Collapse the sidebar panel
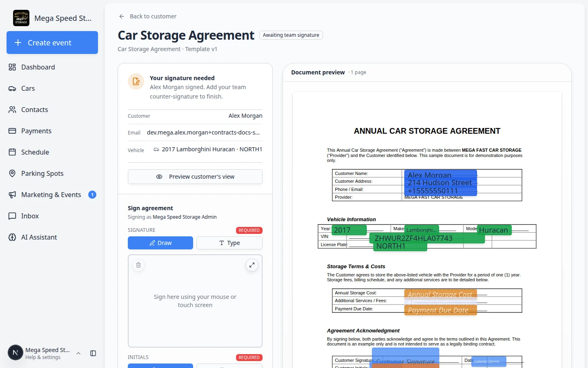The image size is (588, 368). click(93, 353)
